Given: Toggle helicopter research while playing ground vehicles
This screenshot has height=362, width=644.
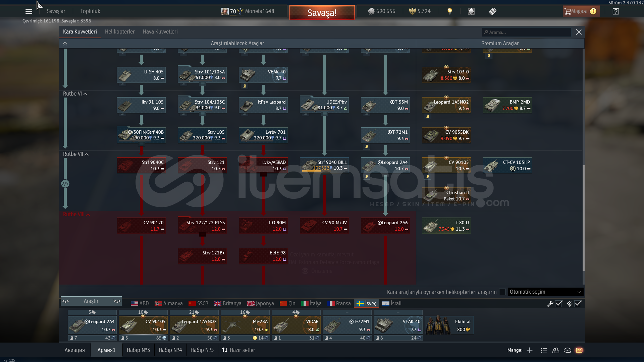Looking at the screenshot, I should (x=502, y=292).
